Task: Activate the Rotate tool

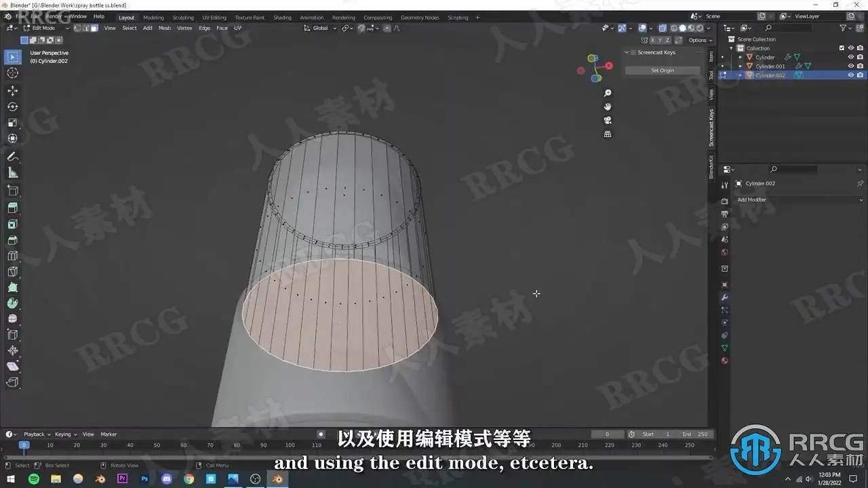Action: click(x=12, y=106)
